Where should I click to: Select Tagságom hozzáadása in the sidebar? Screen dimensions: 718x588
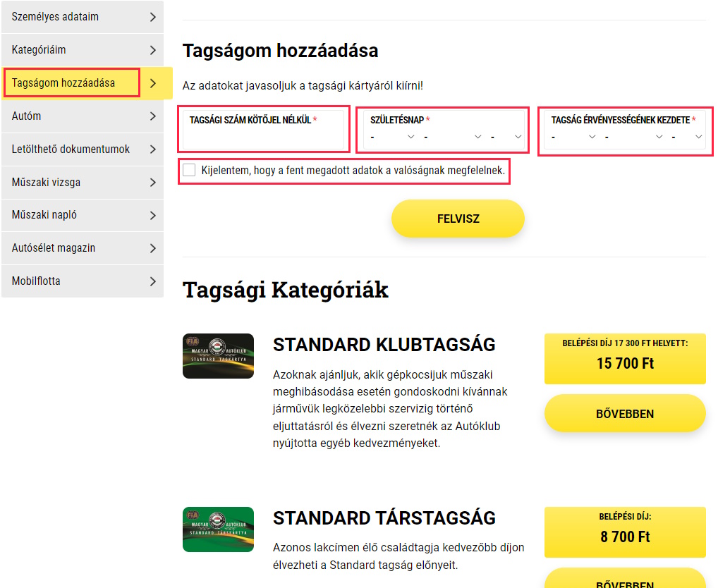click(87, 82)
